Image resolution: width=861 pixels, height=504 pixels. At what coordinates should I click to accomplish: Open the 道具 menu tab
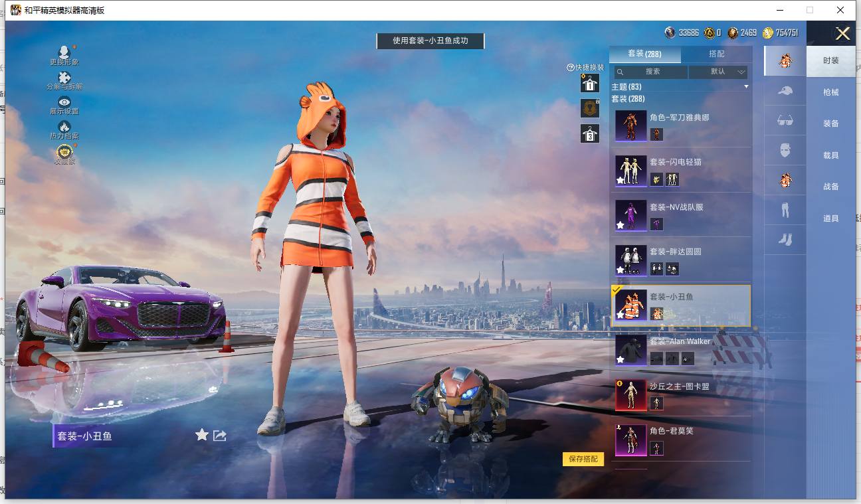point(831,218)
